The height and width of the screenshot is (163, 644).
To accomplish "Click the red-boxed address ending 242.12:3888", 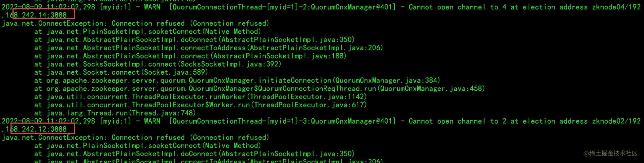I will (x=43, y=129).
